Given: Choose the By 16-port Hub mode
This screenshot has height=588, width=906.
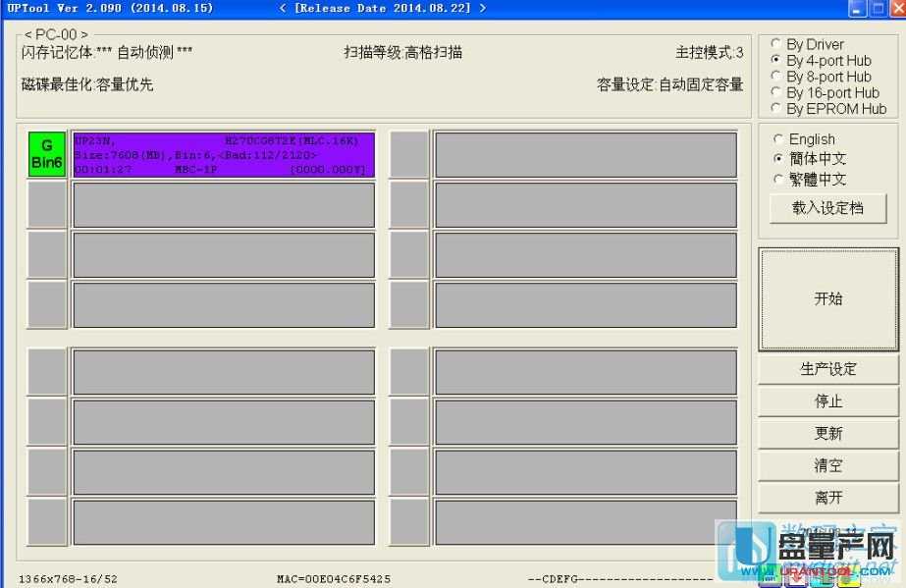Looking at the screenshot, I should 777,93.
